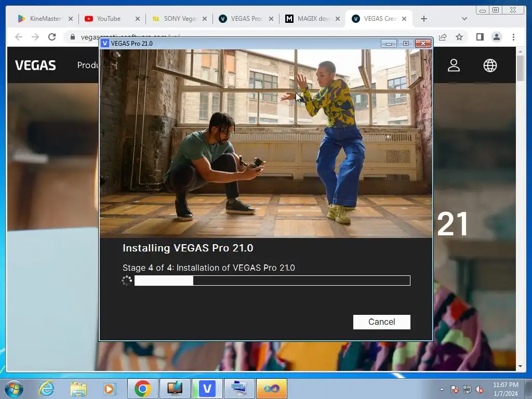Click the VEGAS Pro 21.0 installer title icon
This screenshot has height=399, width=532.
pyautogui.click(x=105, y=44)
